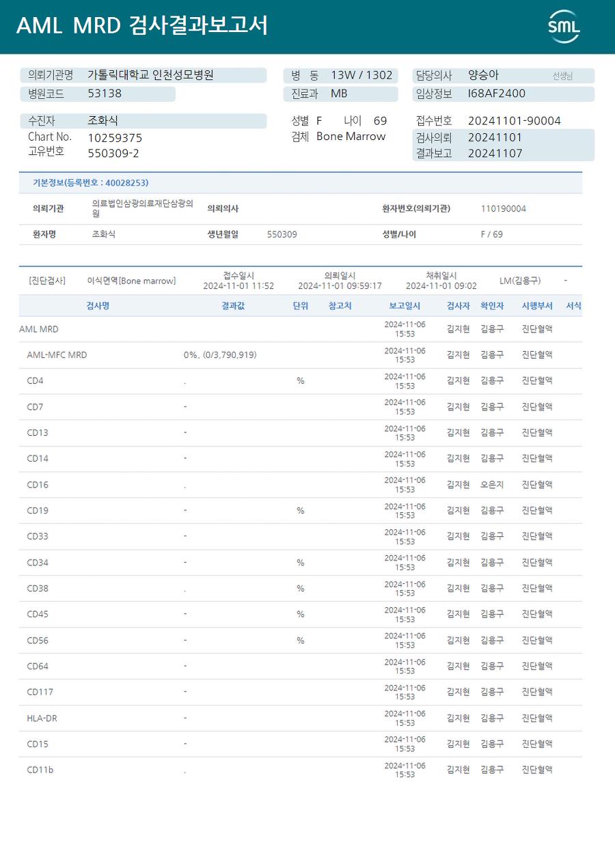Click ward value 13W / 1302
615x868 pixels.
click(361, 75)
